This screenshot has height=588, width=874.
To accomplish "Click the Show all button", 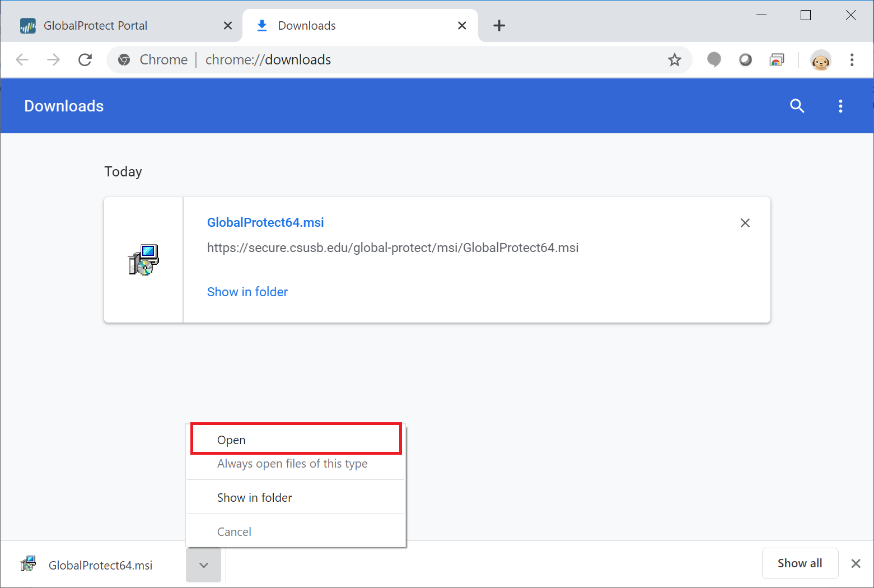I will coord(800,563).
